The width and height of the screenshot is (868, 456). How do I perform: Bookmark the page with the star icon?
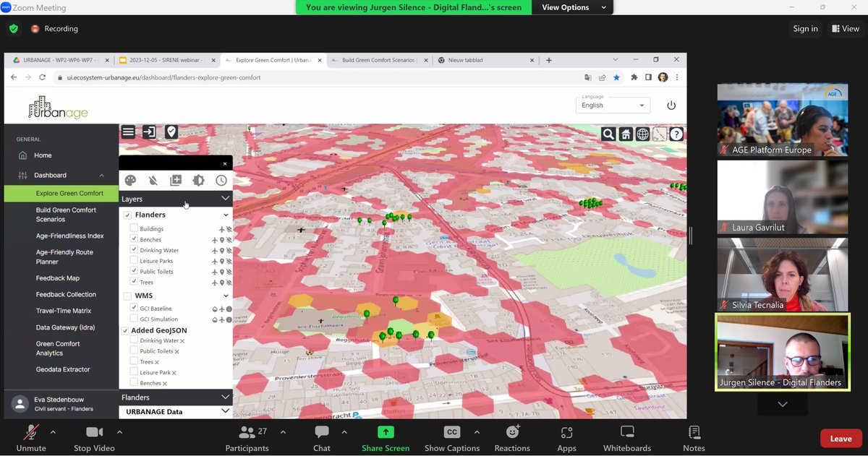(x=616, y=77)
